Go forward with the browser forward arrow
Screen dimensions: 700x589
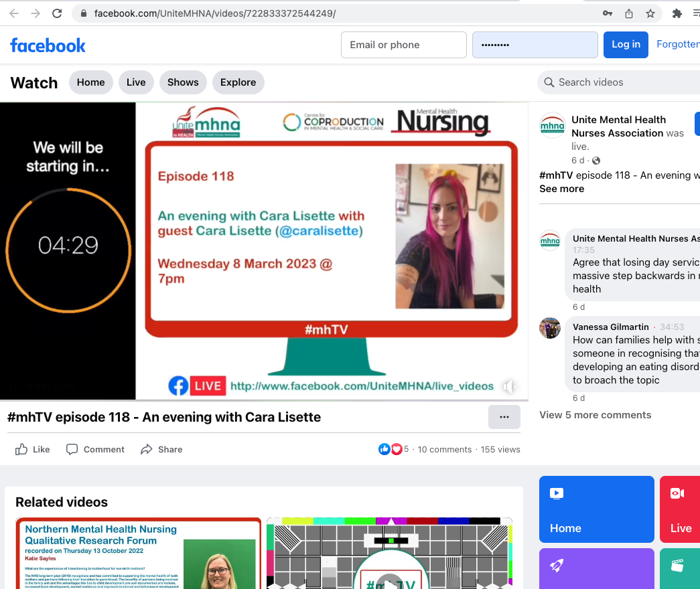tap(36, 13)
